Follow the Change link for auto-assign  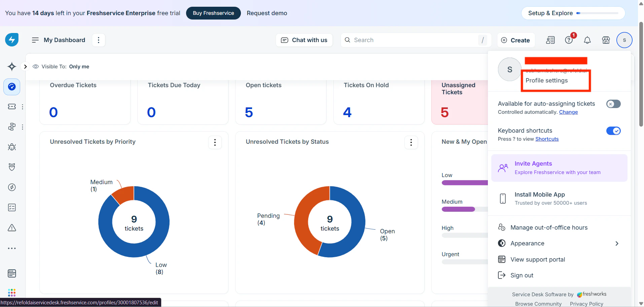(568, 112)
